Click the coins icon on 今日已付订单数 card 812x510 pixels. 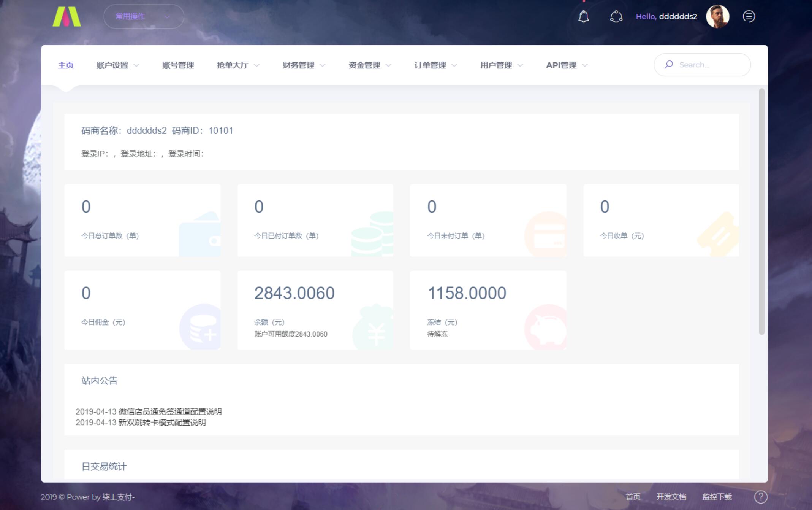pos(374,232)
